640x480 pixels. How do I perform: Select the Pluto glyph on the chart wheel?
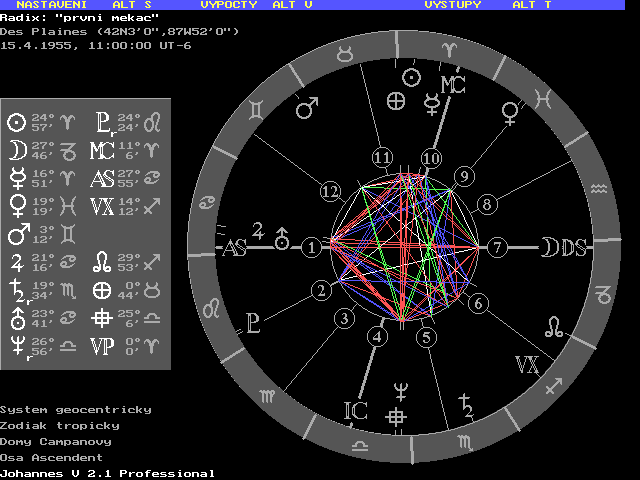[254, 323]
